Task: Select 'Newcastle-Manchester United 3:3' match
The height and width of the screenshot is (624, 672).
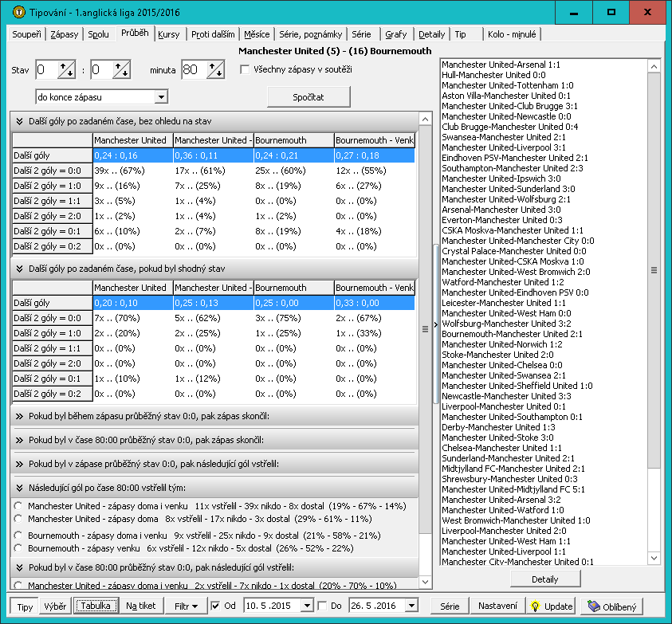Action: click(x=506, y=396)
